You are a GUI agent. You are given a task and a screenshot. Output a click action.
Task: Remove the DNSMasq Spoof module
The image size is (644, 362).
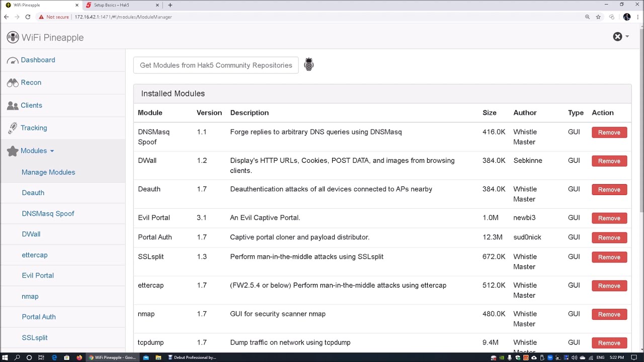tap(609, 132)
